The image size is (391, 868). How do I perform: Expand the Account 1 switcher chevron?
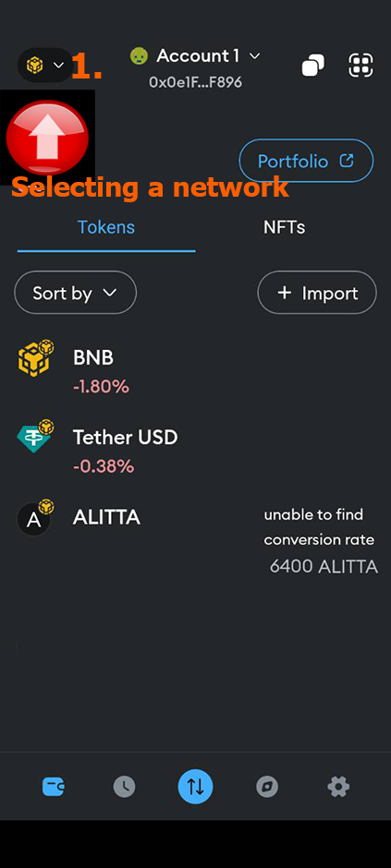click(x=254, y=56)
